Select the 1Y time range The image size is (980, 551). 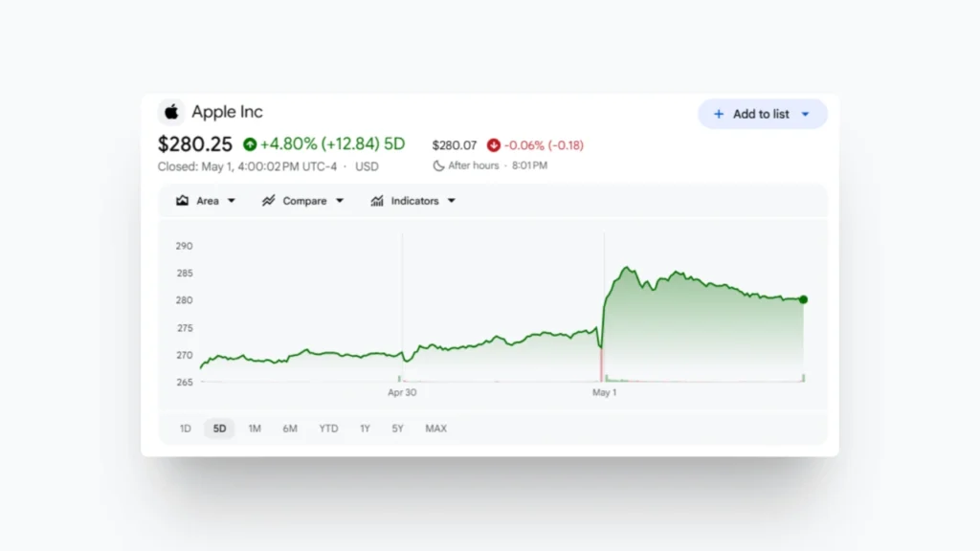[x=365, y=429]
